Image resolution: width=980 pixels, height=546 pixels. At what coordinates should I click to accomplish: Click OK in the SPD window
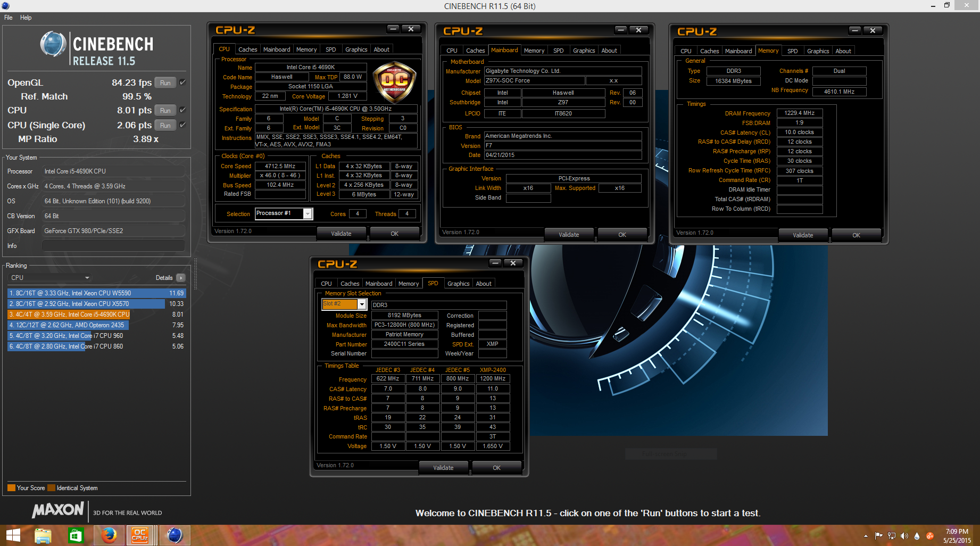pos(496,468)
